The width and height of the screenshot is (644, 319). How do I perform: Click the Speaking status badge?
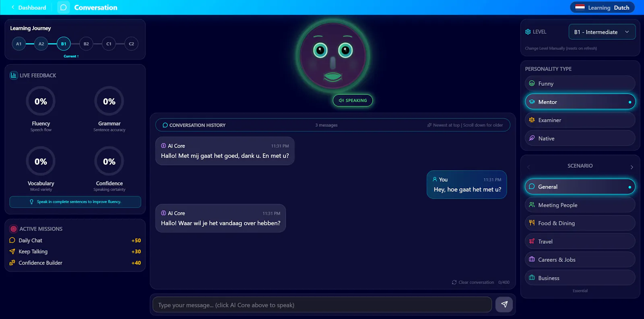click(x=353, y=101)
